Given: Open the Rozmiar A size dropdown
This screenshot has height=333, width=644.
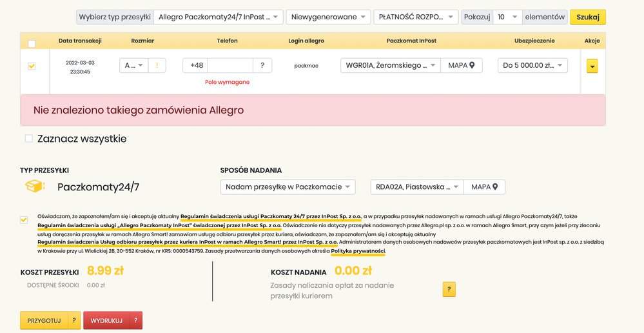Looking at the screenshot, I should pos(134,66).
